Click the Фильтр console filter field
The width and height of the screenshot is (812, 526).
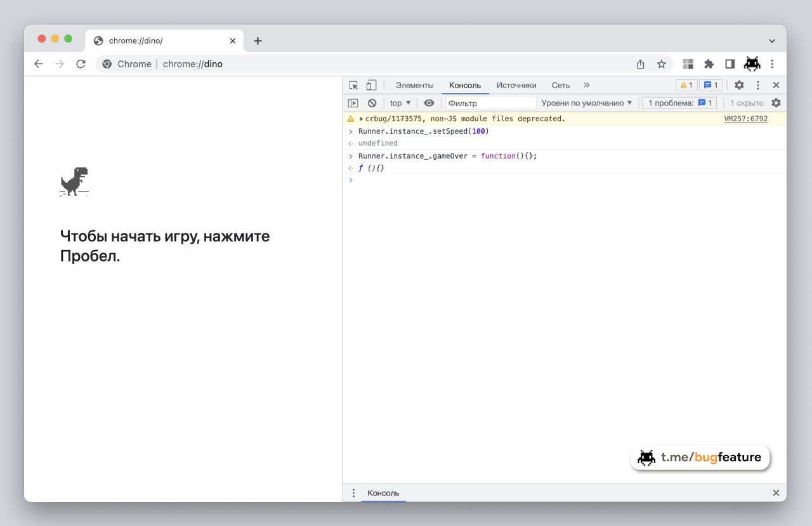[x=491, y=103]
